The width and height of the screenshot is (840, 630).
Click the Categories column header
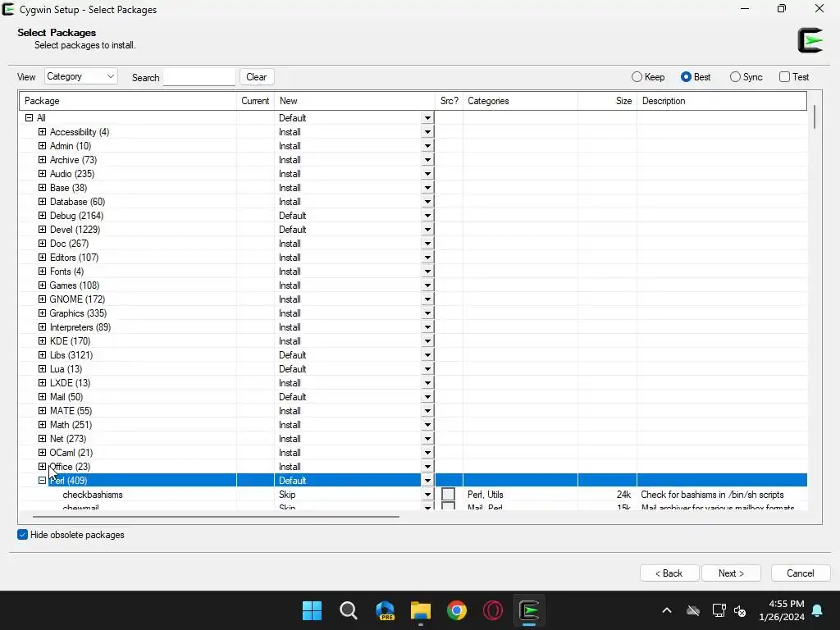click(x=520, y=101)
